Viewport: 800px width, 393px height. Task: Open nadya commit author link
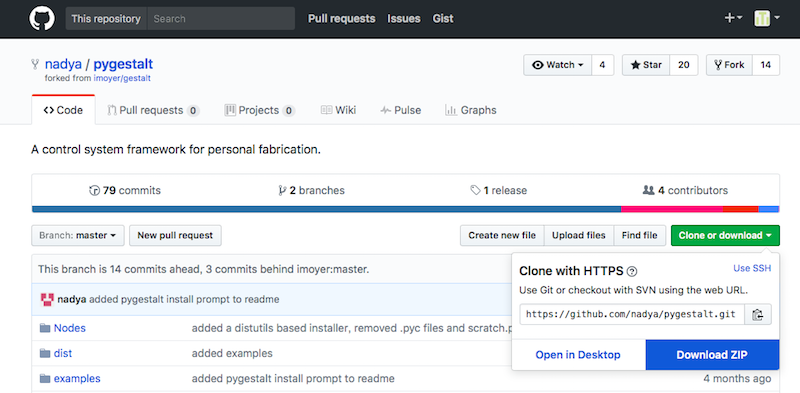coord(72,300)
